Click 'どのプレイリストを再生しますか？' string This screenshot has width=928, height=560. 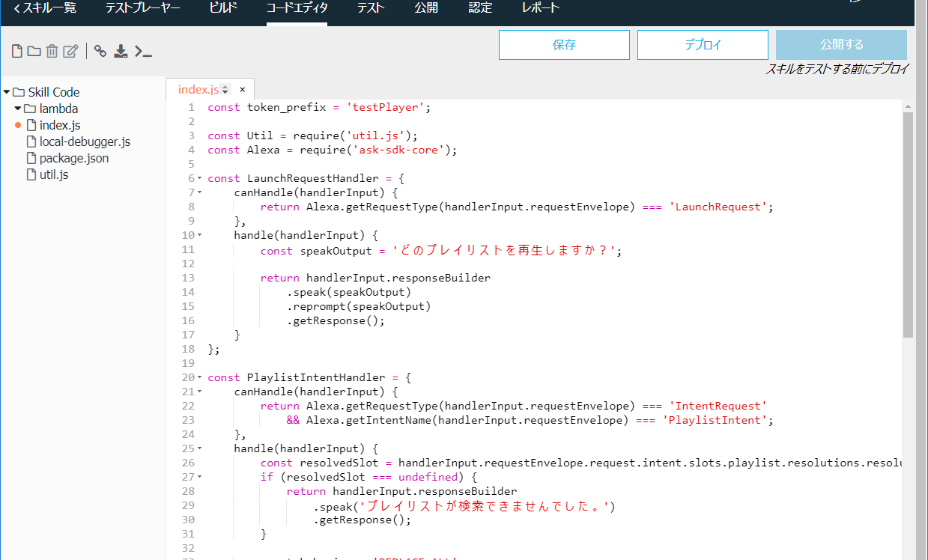(506, 251)
